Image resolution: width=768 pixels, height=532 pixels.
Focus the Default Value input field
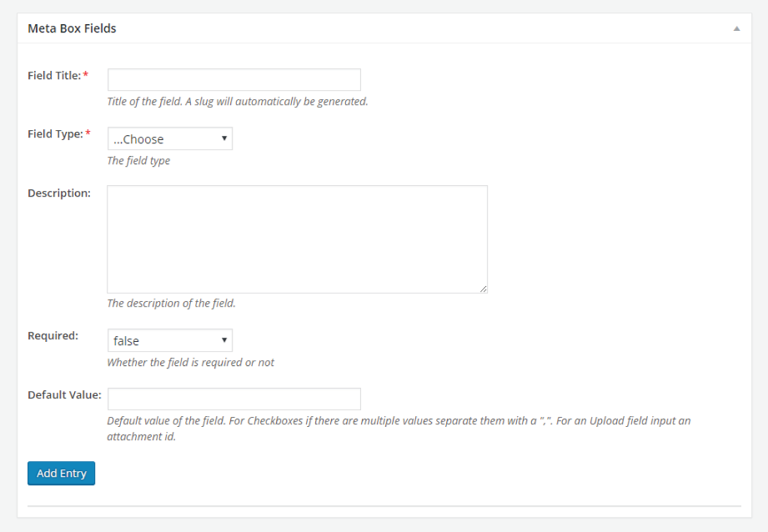(x=234, y=399)
